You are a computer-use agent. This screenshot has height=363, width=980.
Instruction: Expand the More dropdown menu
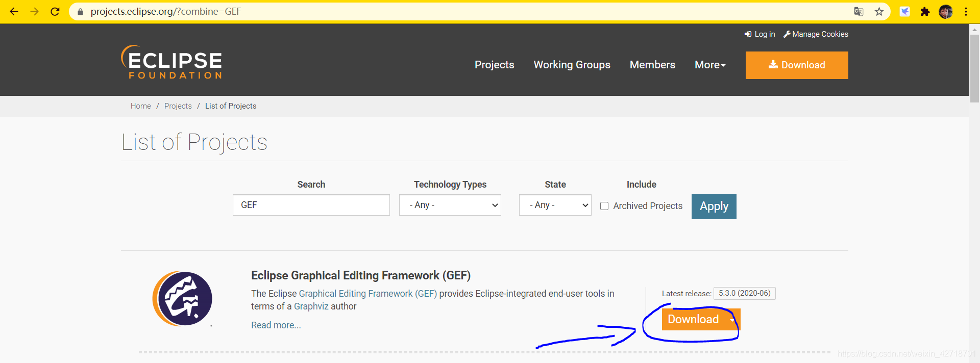click(x=710, y=65)
